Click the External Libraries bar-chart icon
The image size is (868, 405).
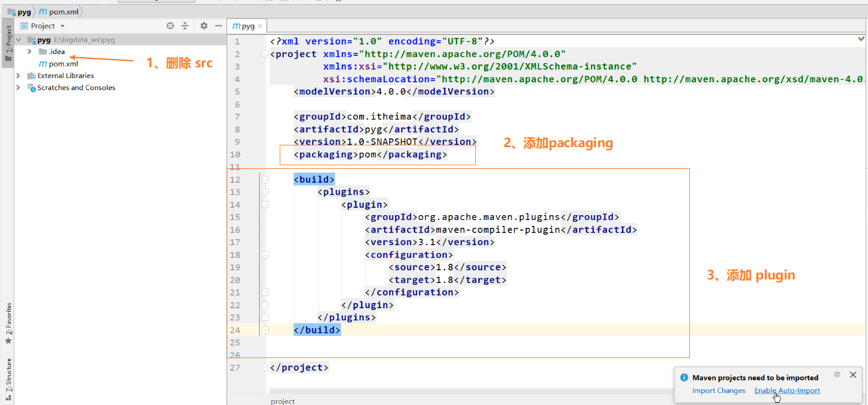click(x=31, y=76)
